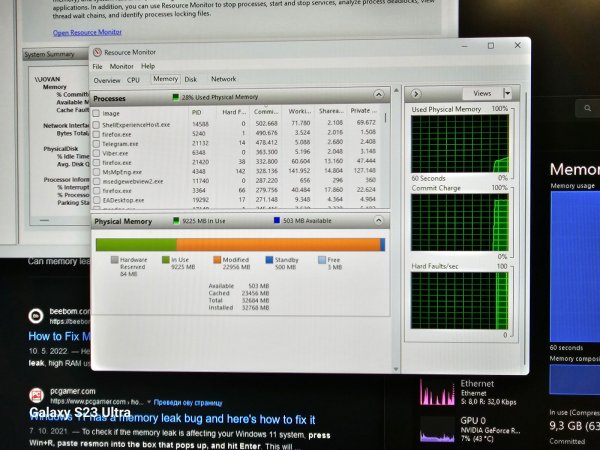Open the Monitor menu
Viewport: 600px width, 450px height.
(x=121, y=66)
